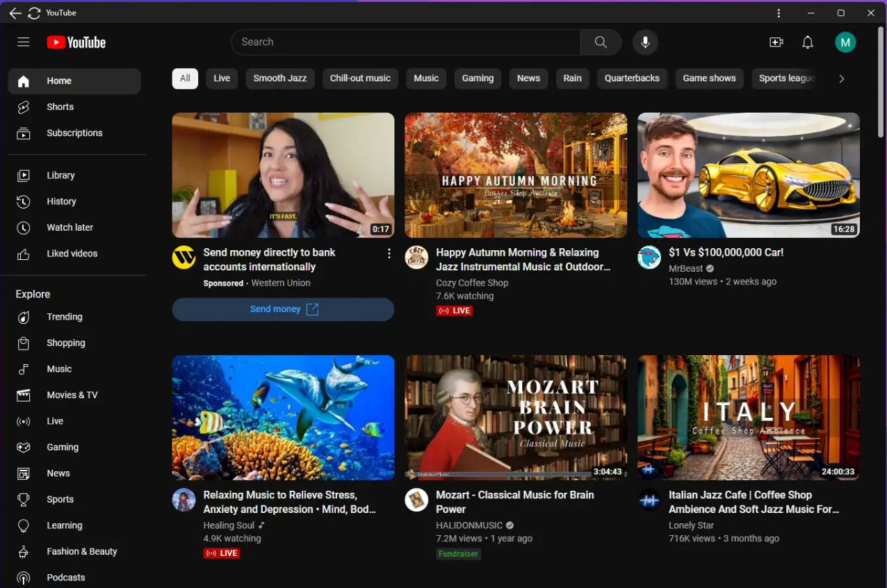Screen dimensions: 887x588
Task: Open Sports under Explore
Action: point(74,499)
